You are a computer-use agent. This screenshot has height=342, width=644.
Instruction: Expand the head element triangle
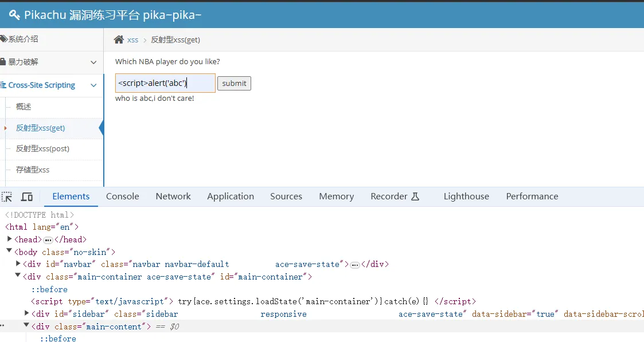click(9, 239)
